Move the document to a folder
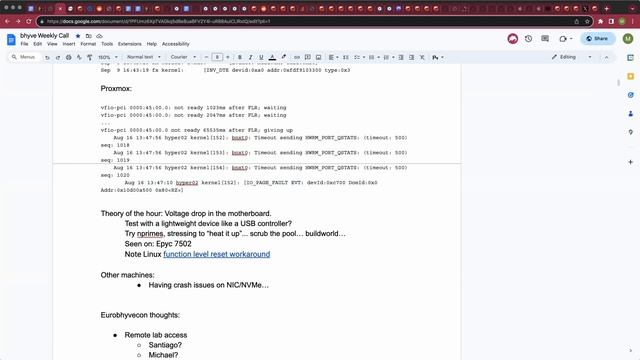 pyautogui.click(x=89, y=36)
